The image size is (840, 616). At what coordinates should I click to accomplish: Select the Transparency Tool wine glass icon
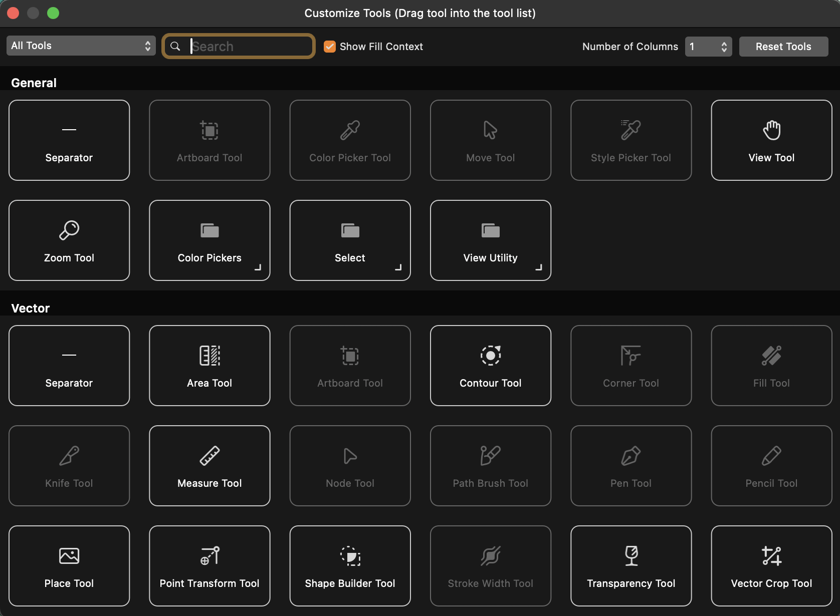click(631, 556)
